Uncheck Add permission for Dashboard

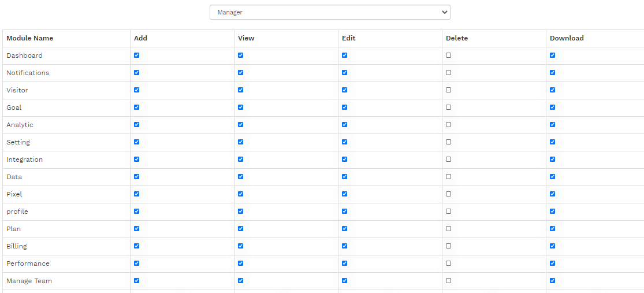137,55
